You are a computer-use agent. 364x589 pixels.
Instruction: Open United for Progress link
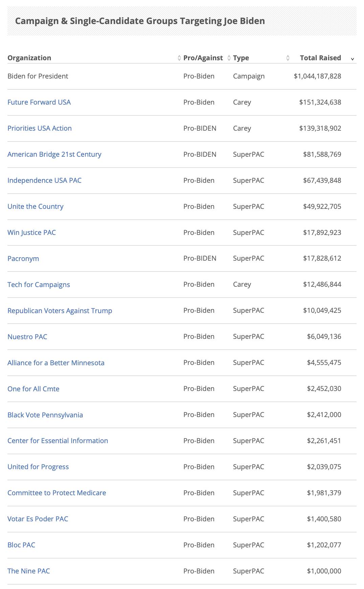coord(38,467)
